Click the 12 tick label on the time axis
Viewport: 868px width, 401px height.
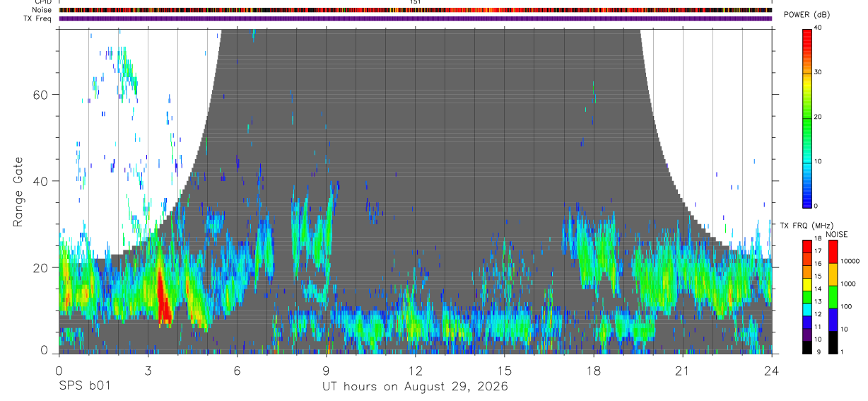[x=415, y=370]
